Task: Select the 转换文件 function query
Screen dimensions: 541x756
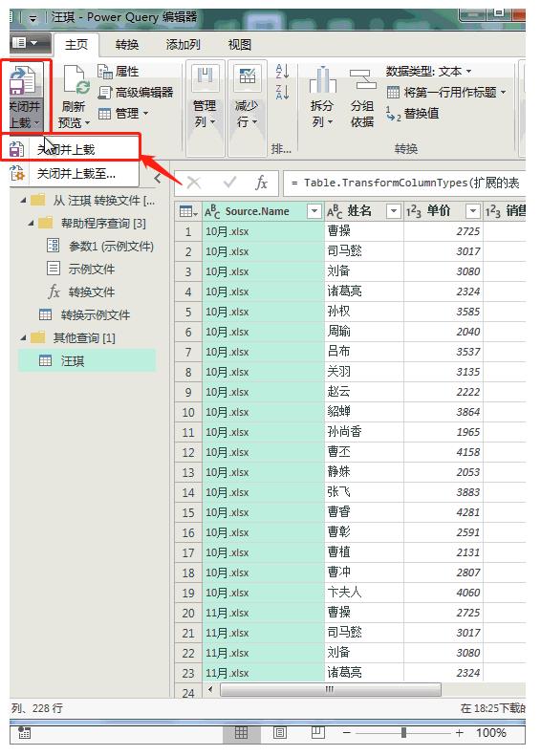Action: coord(81,292)
